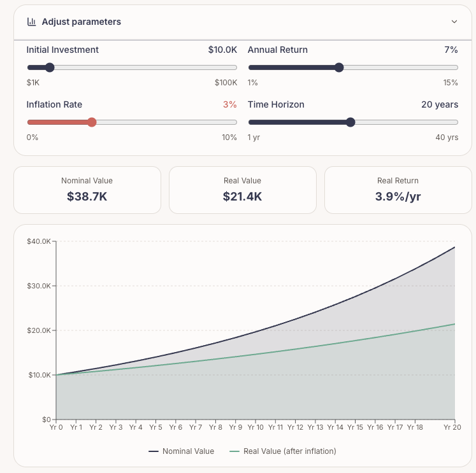Click the bar chart icon beside Adjust parameters

(x=31, y=22)
